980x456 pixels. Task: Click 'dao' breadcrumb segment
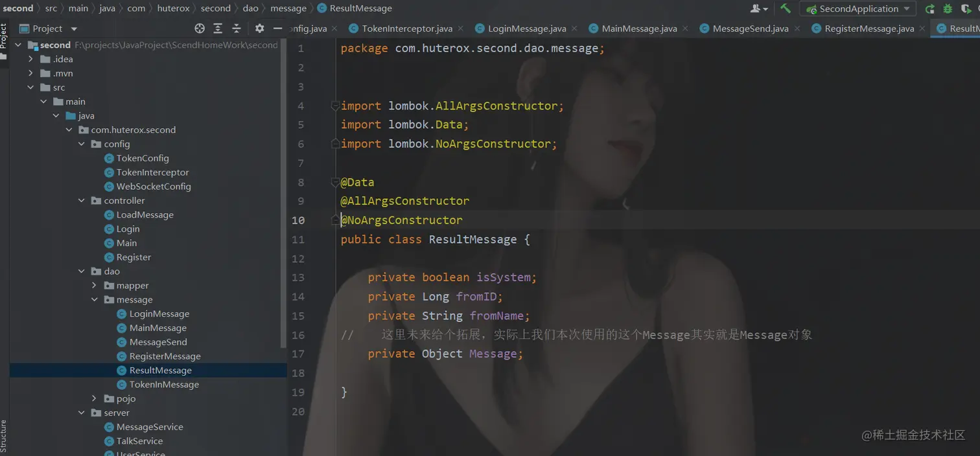251,8
